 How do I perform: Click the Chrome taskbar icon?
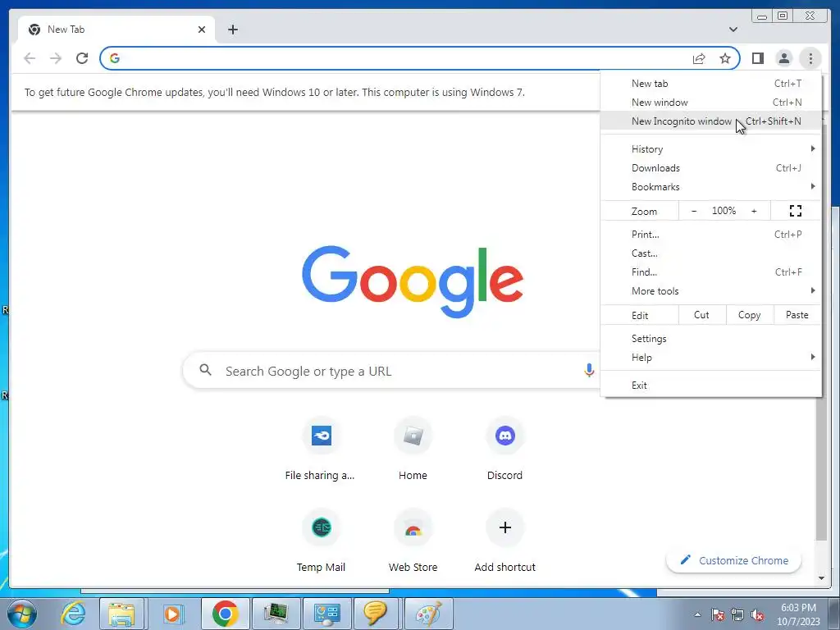(x=225, y=614)
